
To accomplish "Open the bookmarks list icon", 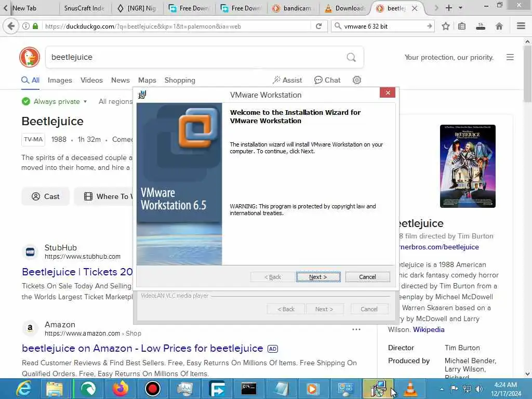I will pyautogui.click(x=462, y=26).
